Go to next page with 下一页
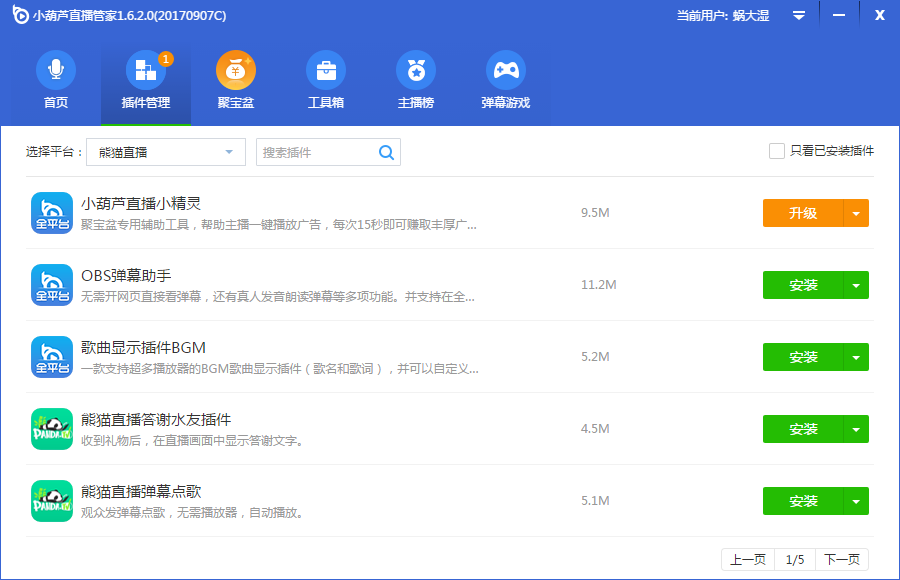The height and width of the screenshot is (580, 900). 842,560
